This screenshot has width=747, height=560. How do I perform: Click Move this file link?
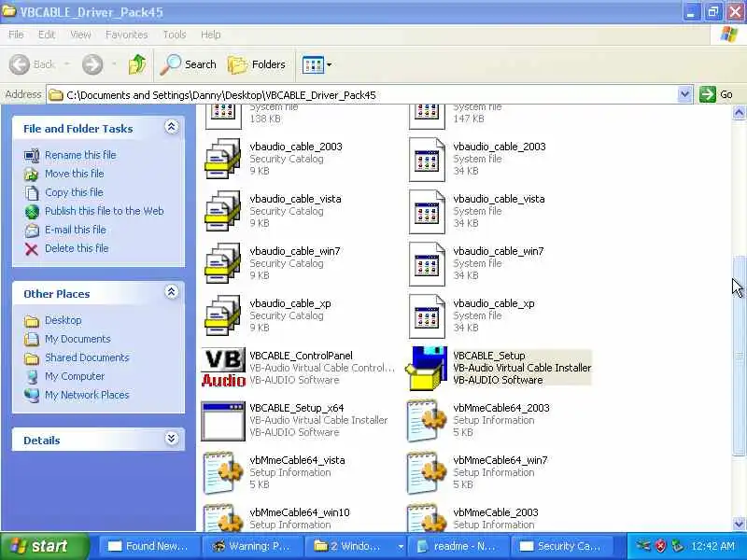click(x=75, y=174)
